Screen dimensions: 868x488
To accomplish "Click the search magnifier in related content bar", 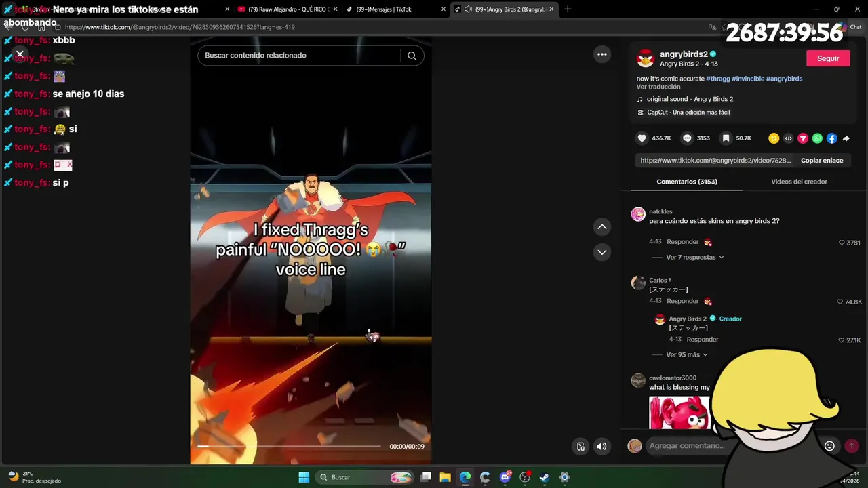I will 412,56.
